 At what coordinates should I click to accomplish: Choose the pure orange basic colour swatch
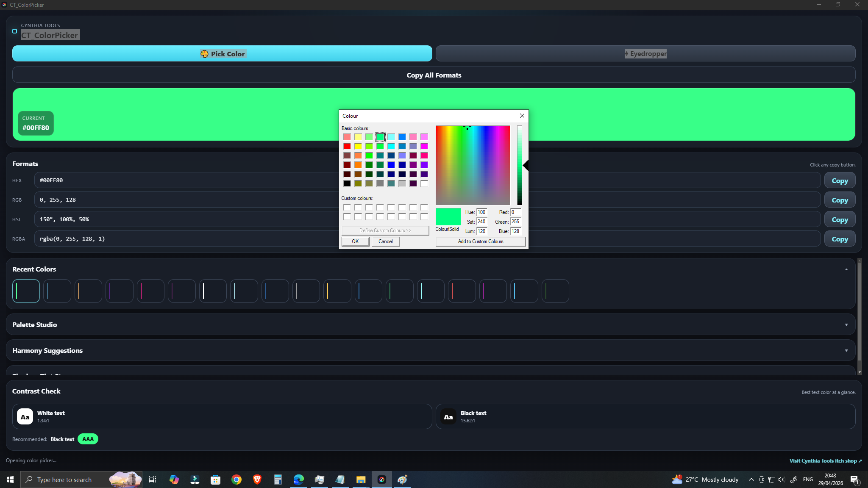pyautogui.click(x=358, y=165)
